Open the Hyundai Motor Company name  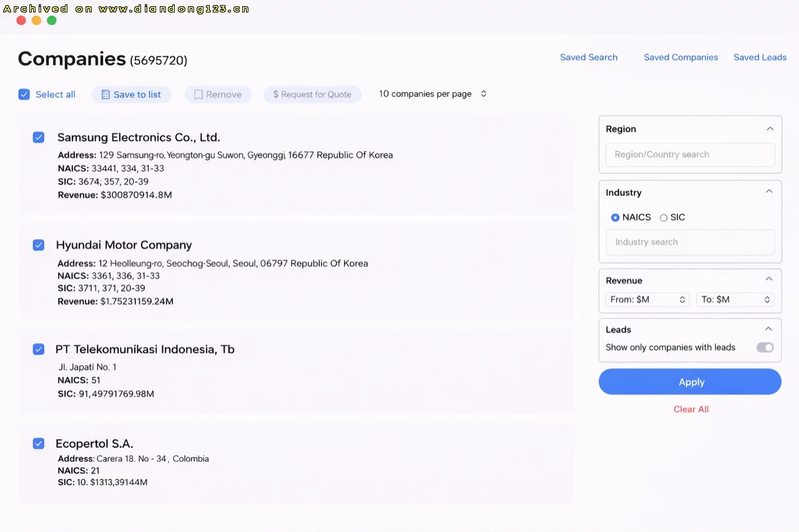click(x=124, y=245)
